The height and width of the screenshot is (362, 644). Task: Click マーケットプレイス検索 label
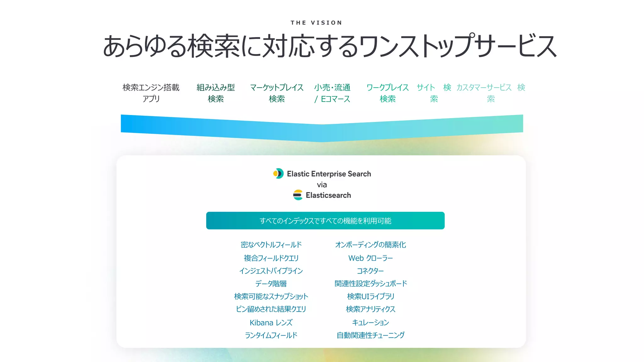pyautogui.click(x=277, y=93)
